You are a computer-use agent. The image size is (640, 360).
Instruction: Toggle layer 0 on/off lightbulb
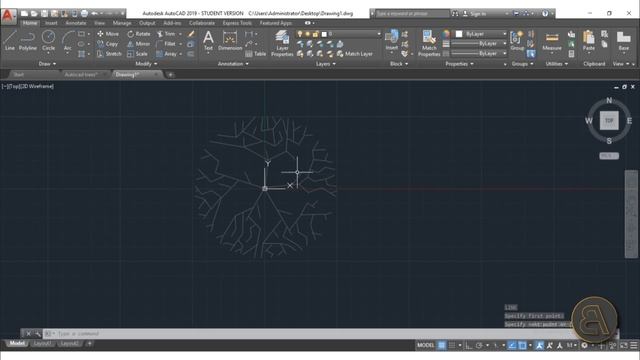click(x=300, y=34)
